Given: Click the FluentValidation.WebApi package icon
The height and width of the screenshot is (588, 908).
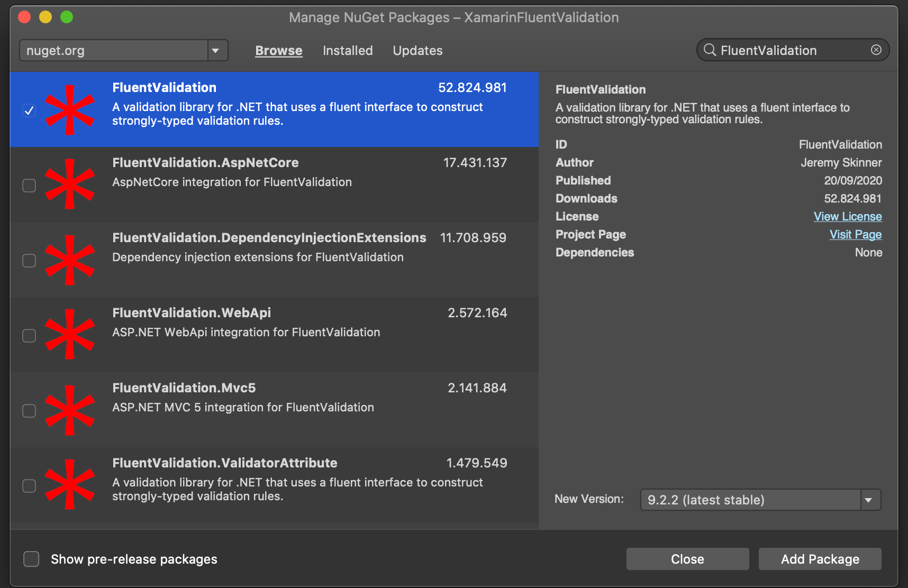Looking at the screenshot, I should coord(70,334).
